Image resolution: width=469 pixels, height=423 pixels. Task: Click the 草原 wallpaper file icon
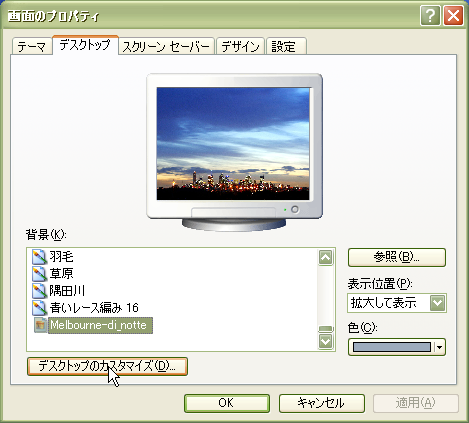pyautogui.click(x=39, y=273)
